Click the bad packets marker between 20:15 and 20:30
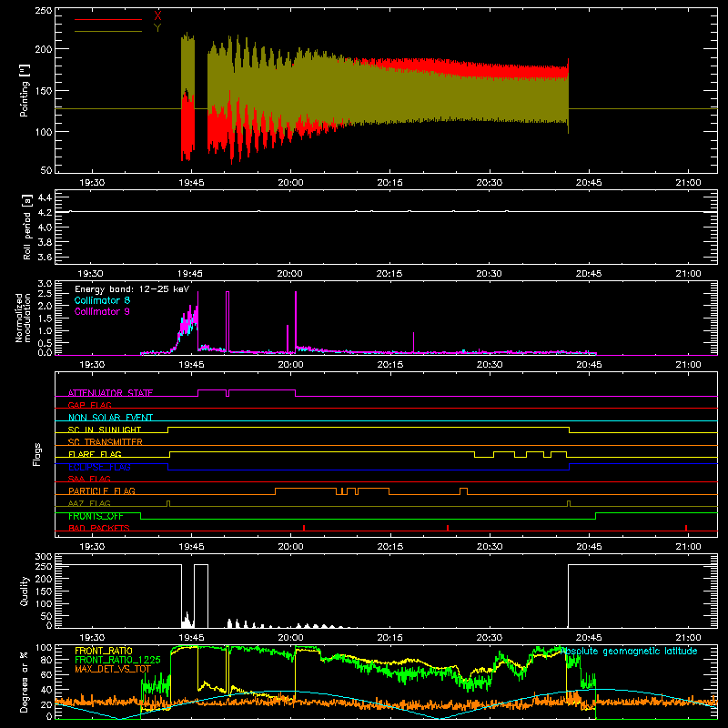 [448, 528]
